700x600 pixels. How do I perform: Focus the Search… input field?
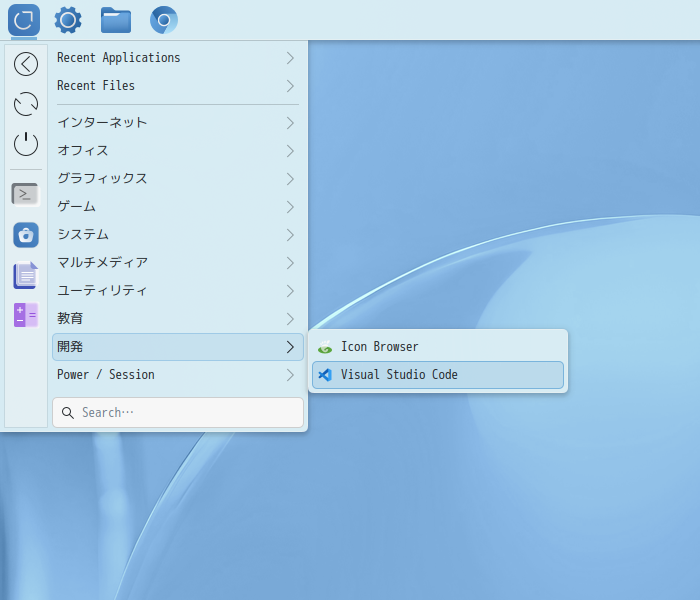178,412
